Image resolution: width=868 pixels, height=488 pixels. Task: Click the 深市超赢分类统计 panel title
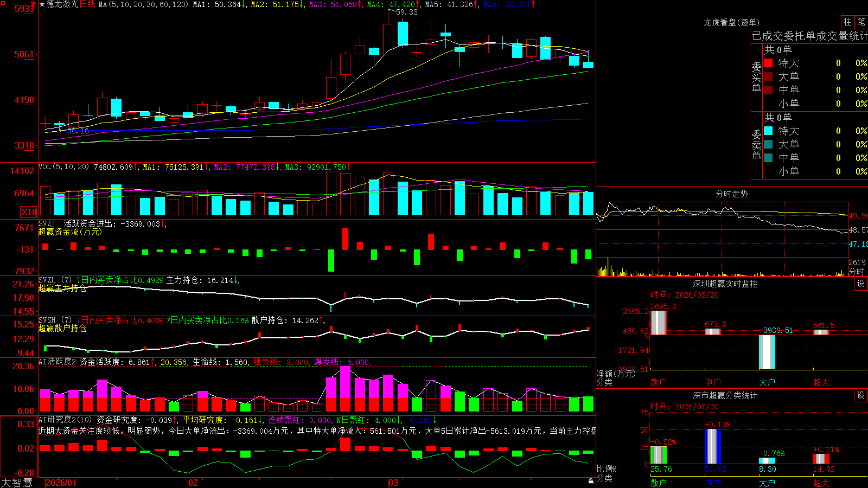725,395
